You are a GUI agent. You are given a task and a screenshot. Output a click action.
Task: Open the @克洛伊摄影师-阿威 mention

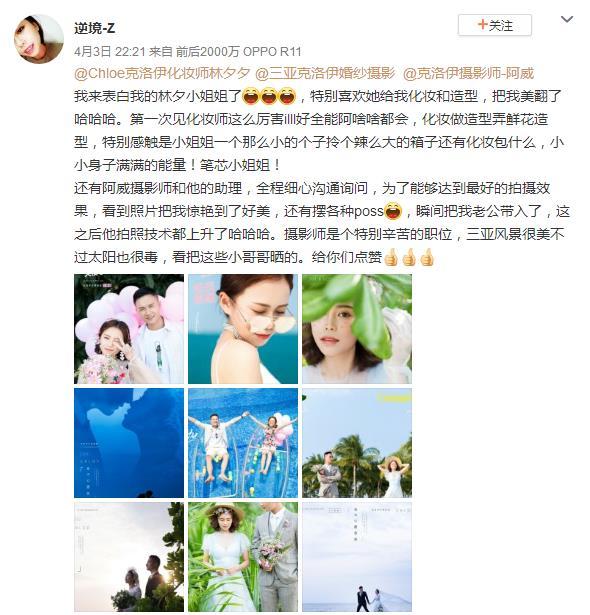coord(468,73)
